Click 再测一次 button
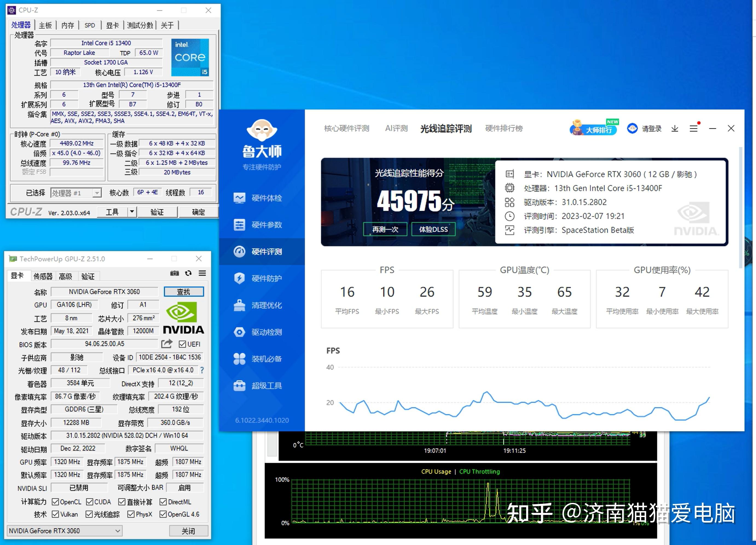Viewport: 756px width, 545px height. pos(385,229)
